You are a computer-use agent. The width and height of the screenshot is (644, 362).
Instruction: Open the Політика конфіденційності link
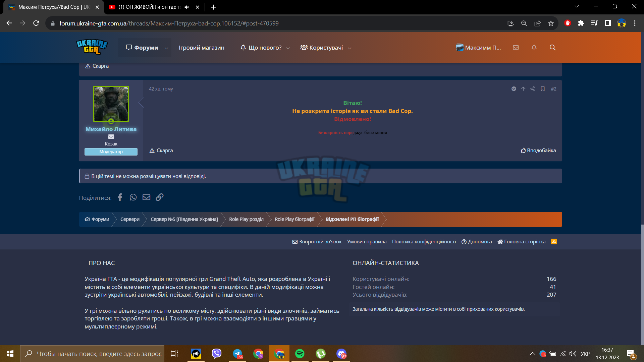[424, 242]
